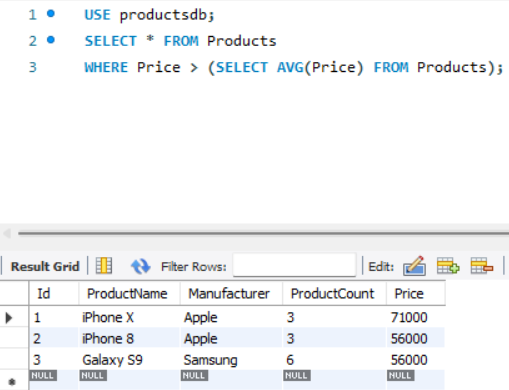
Task: Click the Price column header
Action: point(416,294)
